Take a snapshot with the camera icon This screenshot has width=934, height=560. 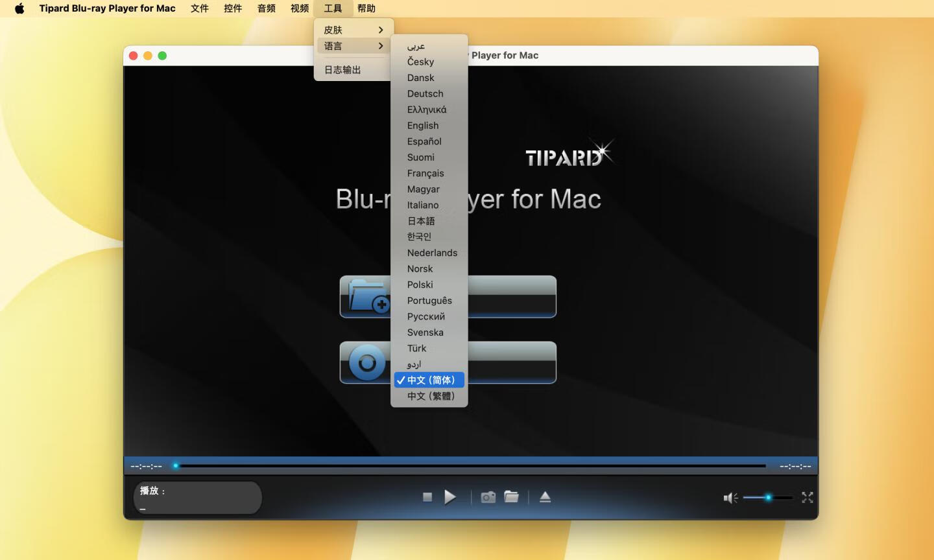click(488, 497)
